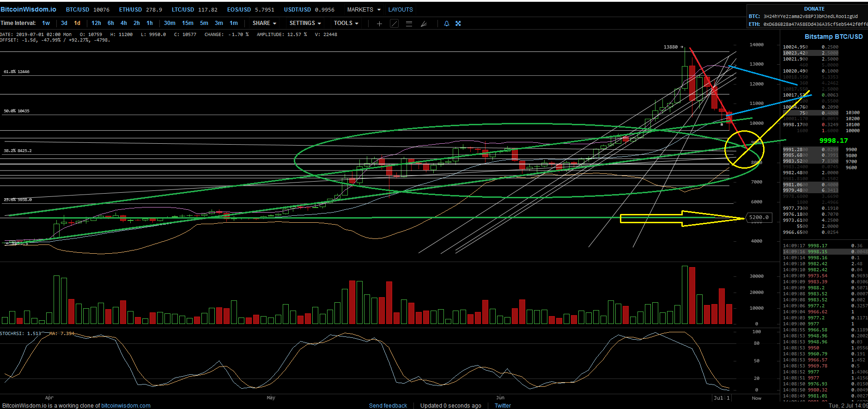Click the BTC donation address text
Viewport: 868px width, 409px height.
810,16
